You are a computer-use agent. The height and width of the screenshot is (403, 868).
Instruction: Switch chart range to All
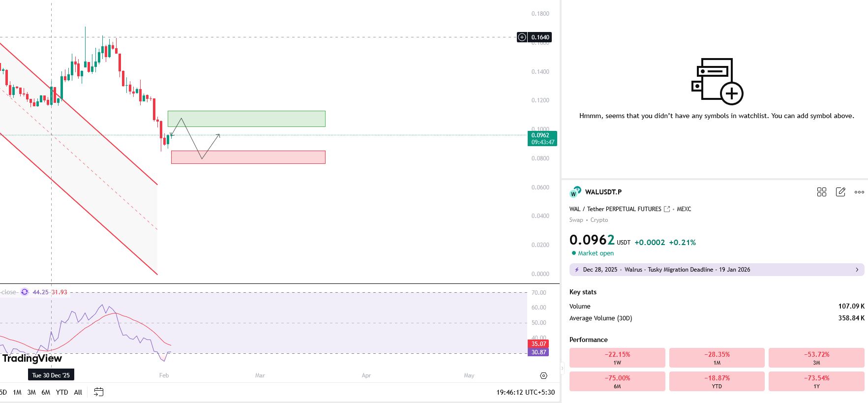[78, 392]
